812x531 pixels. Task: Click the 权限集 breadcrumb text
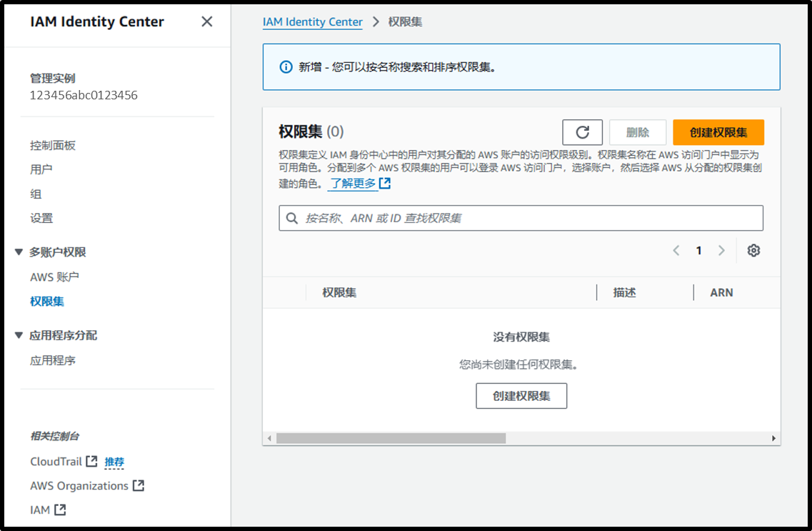click(405, 21)
